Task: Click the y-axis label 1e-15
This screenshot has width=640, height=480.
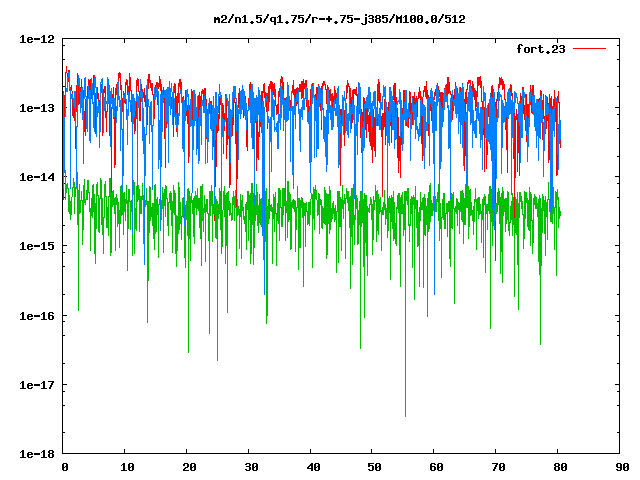Action: (x=37, y=246)
